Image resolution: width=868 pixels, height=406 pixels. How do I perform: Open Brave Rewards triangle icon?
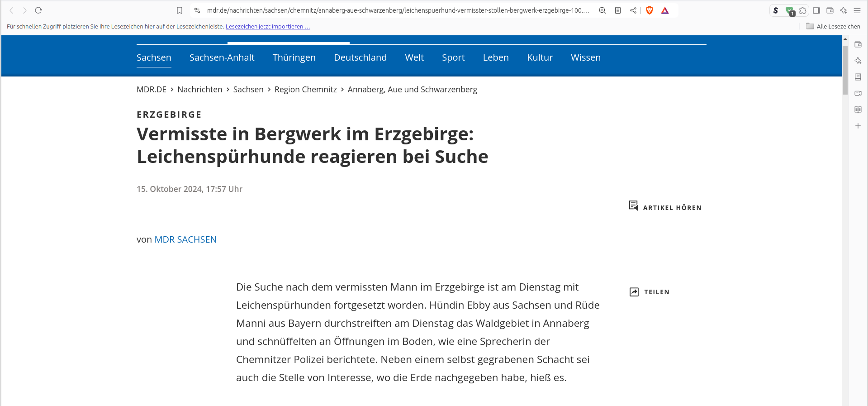tap(665, 10)
